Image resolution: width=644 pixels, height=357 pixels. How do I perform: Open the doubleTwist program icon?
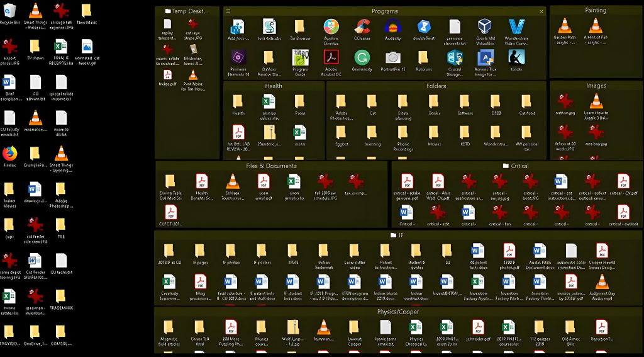click(x=423, y=27)
